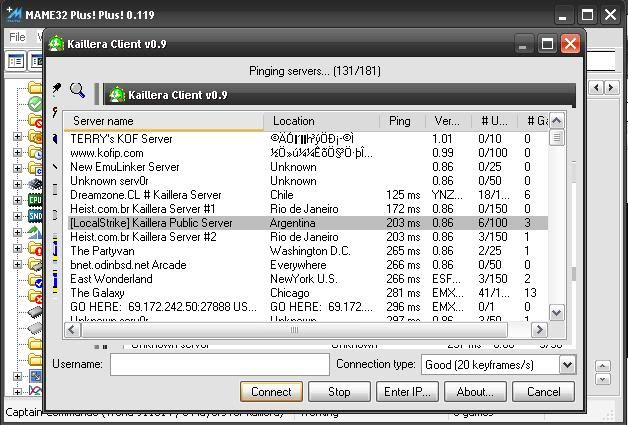Viewport: 628px width, 425px height.
Task: Click the Cancel button
Action: [x=543, y=391]
